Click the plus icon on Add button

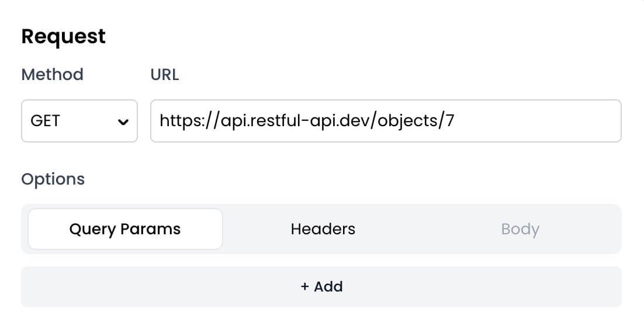304,287
